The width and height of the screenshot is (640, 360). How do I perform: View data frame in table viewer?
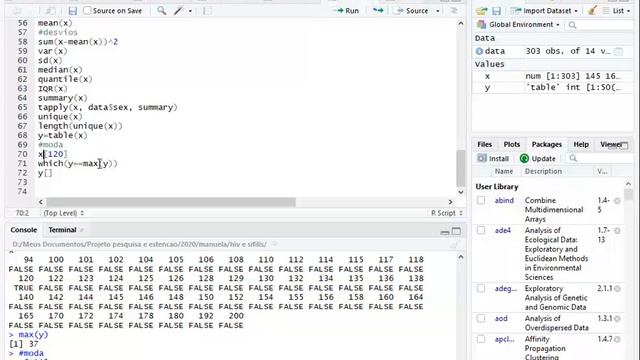pos(619,51)
